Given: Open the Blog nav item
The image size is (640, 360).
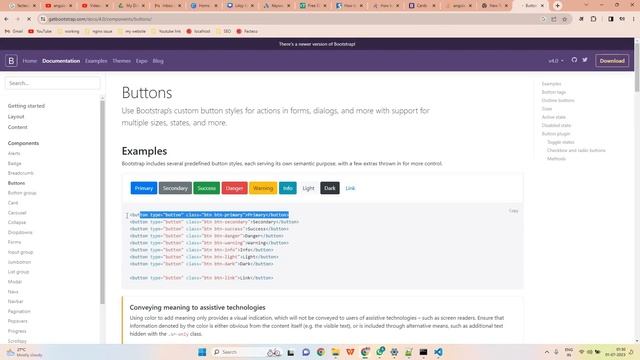Looking at the screenshot, I should point(158,61).
